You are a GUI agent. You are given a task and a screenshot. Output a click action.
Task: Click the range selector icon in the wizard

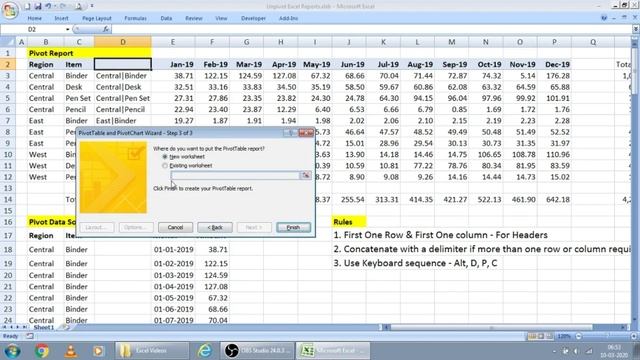pyautogui.click(x=305, y=176)
